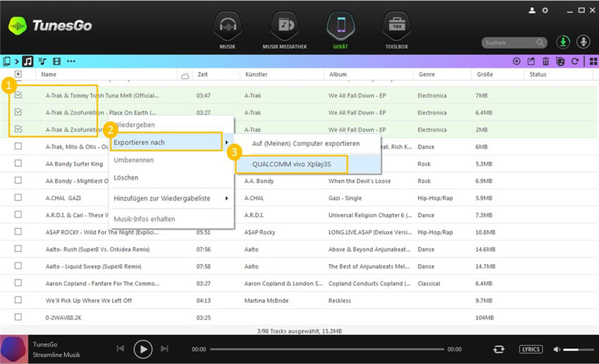Choose Wiedergeben in context menu
Image resolution: width=599 pixels, height=364 pixels.
(x=171, y=125)
